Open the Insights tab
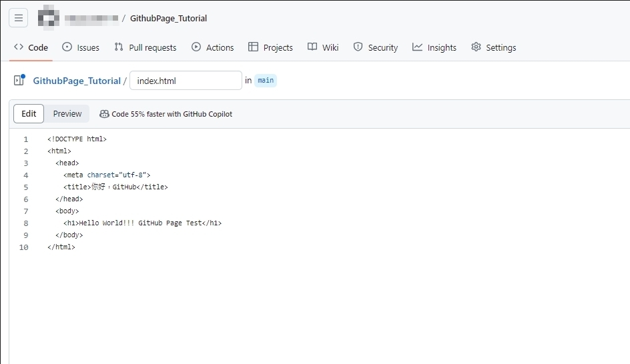This screenshot has height=364, width=630. 434,47
